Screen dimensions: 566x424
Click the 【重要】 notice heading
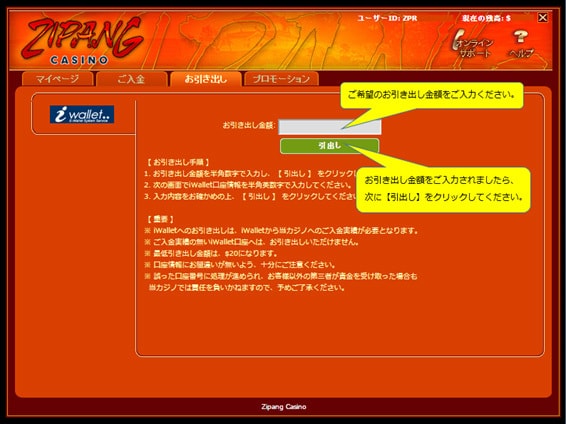(160, 219)
